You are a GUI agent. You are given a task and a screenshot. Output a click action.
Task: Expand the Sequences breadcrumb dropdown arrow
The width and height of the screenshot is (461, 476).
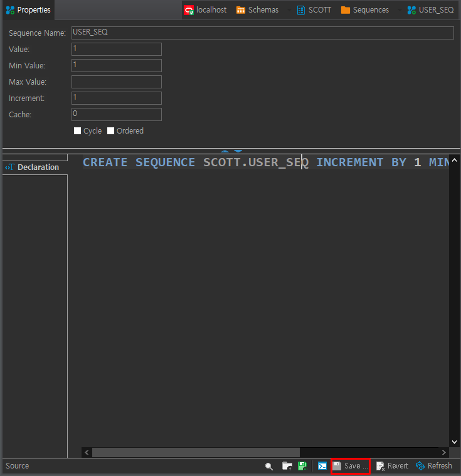[x=400, y=10]
